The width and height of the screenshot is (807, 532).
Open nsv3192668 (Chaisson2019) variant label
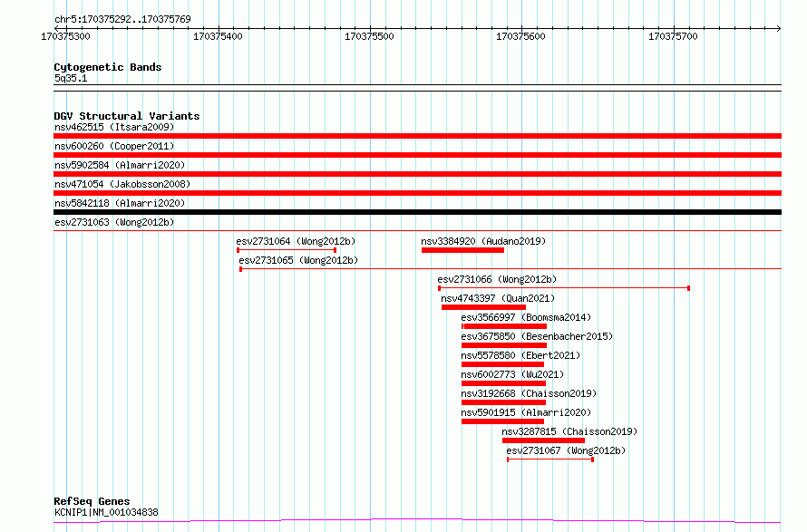(529, 393)
